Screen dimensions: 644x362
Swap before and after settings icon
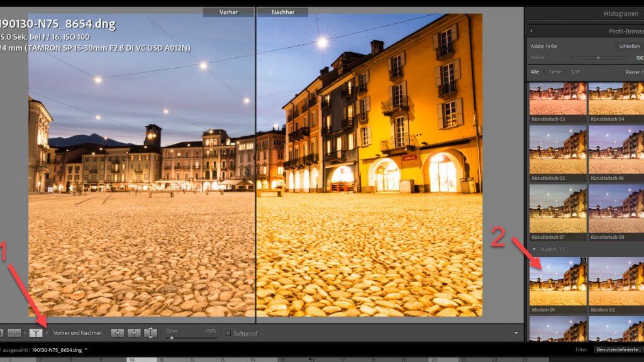[151, 332]
